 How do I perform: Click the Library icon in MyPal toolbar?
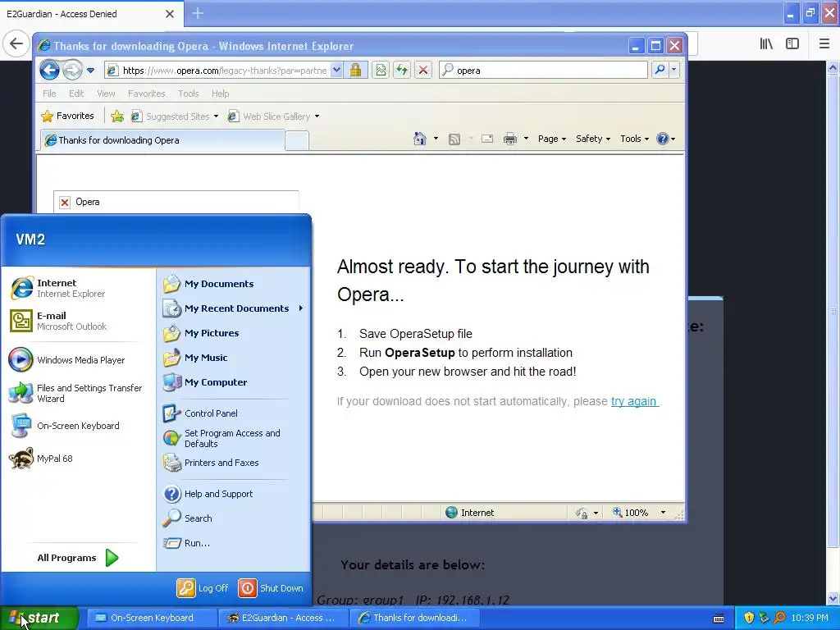(766, 44)
